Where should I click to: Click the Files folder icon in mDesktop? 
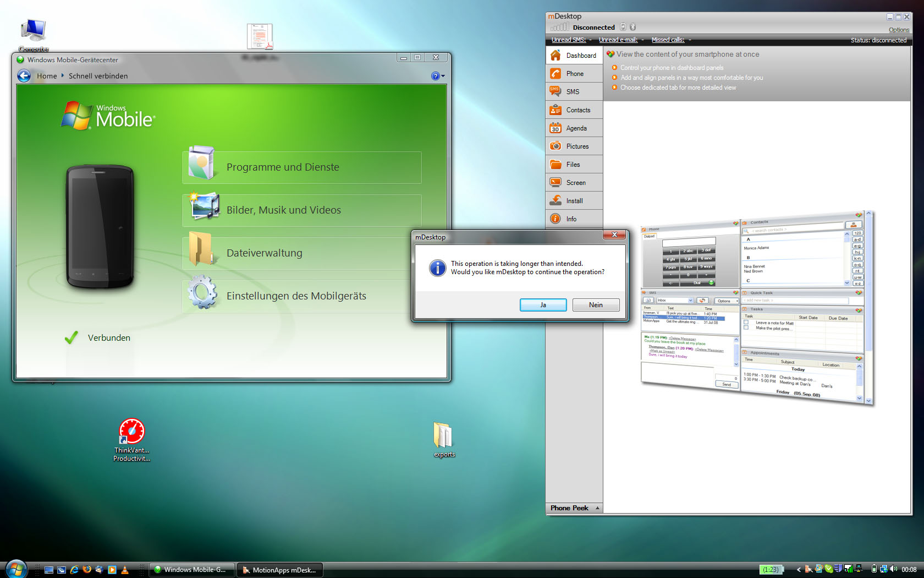tap(555, 165)
